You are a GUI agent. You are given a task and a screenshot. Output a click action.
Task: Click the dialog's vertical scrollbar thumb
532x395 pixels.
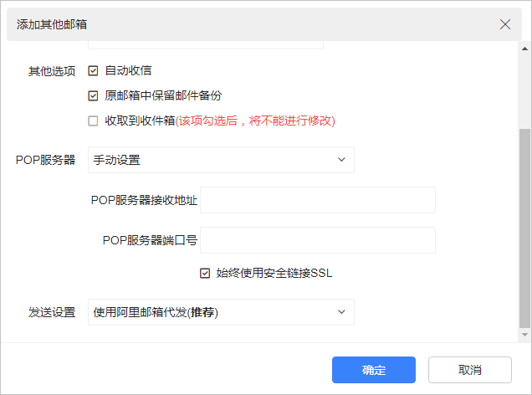click(x=524, y=226)
